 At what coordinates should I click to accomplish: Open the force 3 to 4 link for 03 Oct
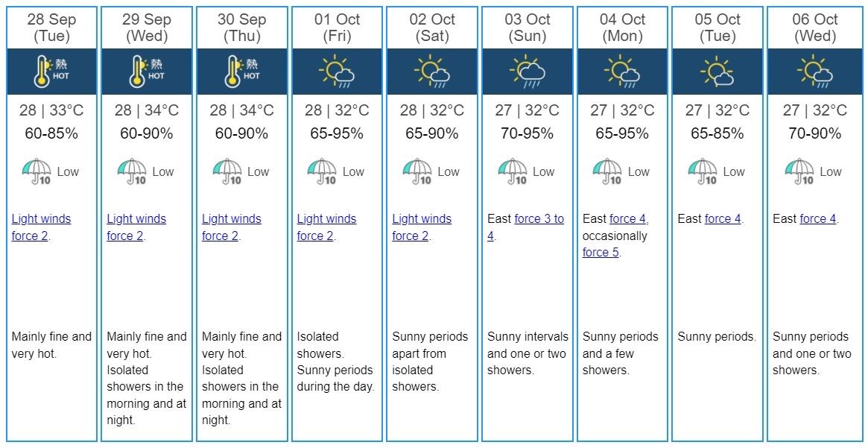[x=526, y=227]
